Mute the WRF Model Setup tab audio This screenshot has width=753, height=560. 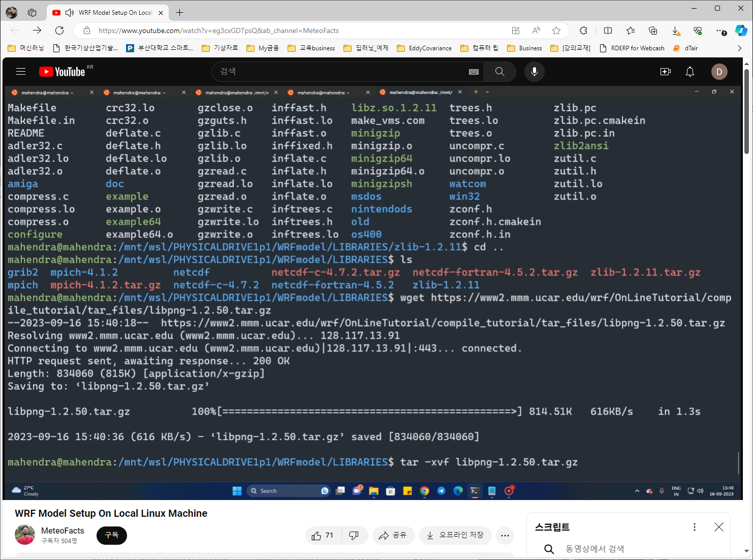[70, 13]
